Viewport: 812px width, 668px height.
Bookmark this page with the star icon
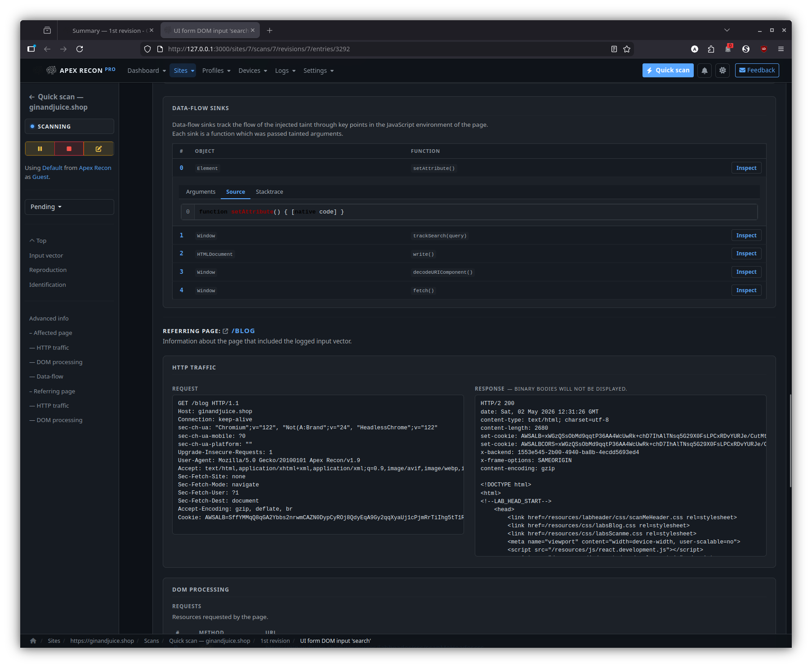tap(627, 49)
